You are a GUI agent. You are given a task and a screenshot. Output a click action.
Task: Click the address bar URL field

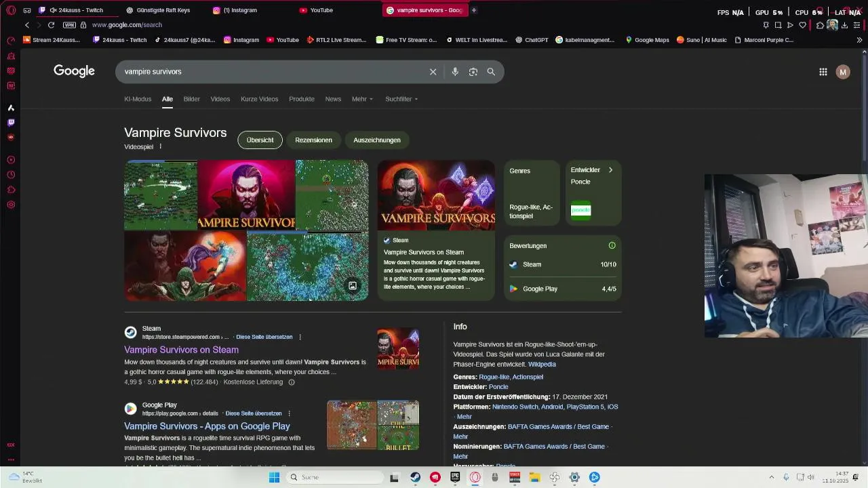[x=127, y=25]
